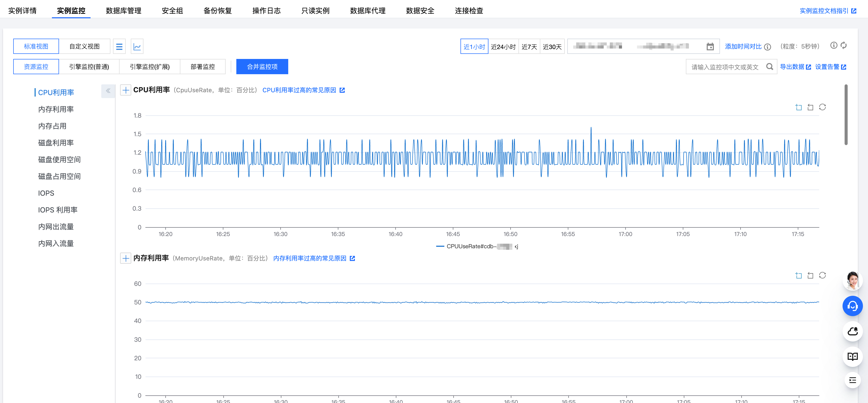Switch to 只读实例 tab
The image size is (868, 403).
pos(315,11)
